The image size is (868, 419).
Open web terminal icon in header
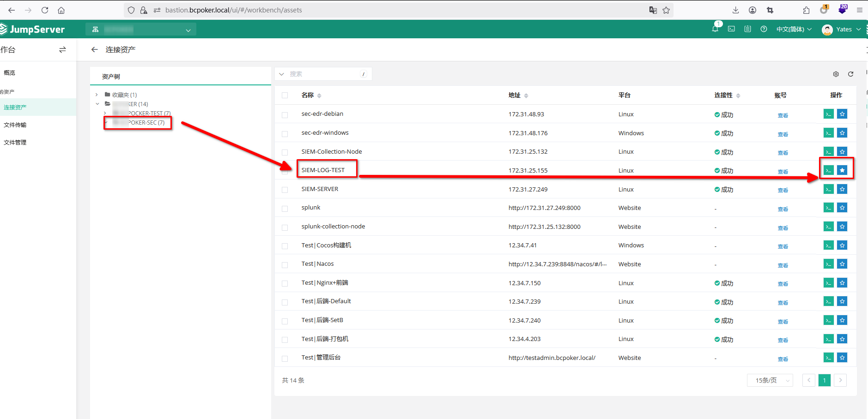tap(731, 29)
